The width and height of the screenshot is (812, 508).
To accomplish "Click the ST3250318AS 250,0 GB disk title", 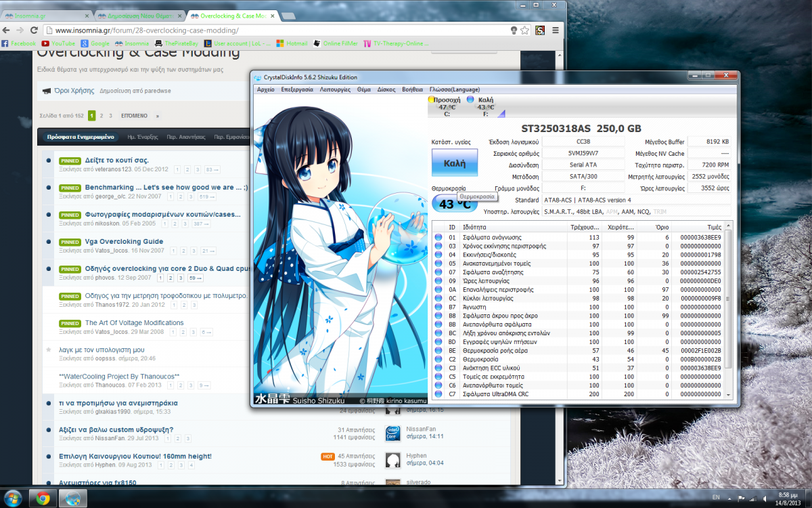I will pyautogui.click(x=581, y=129).
